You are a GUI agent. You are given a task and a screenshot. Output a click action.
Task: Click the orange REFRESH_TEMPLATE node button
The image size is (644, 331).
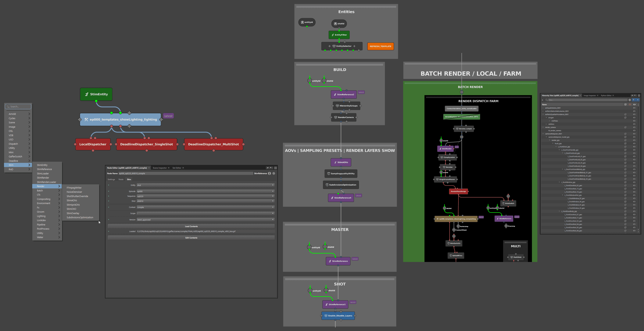point(381,46)
